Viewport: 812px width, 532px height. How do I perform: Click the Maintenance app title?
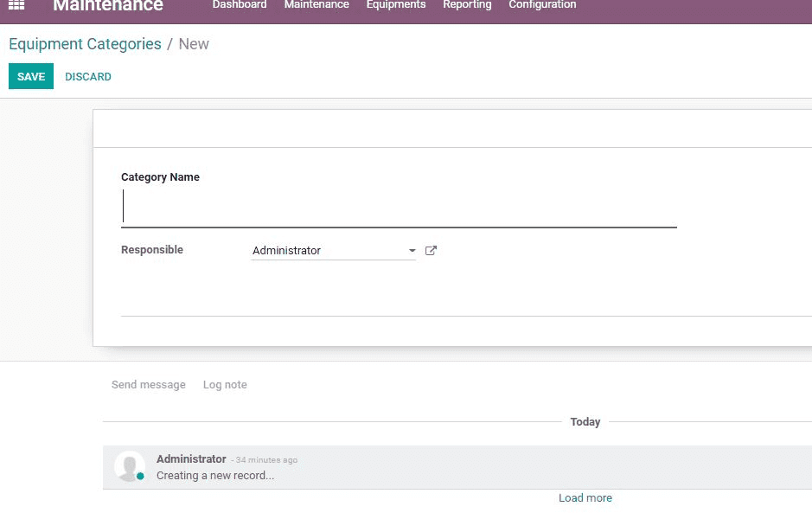[108, 6]
